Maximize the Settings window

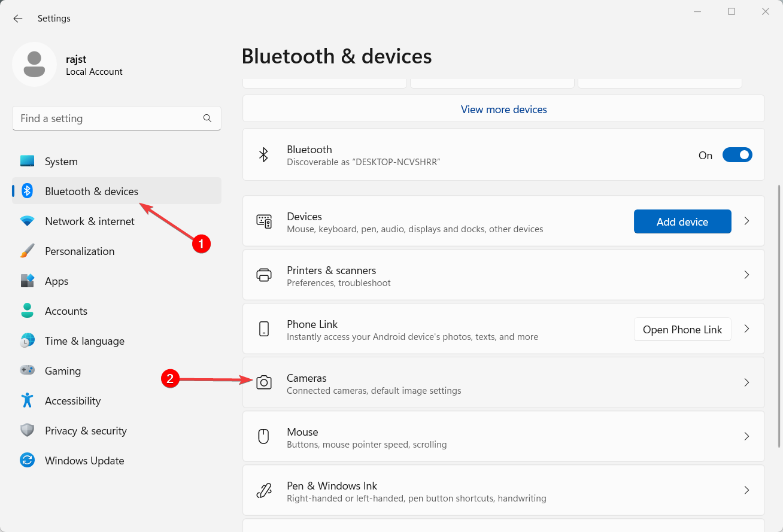click(x=732, y=11)
